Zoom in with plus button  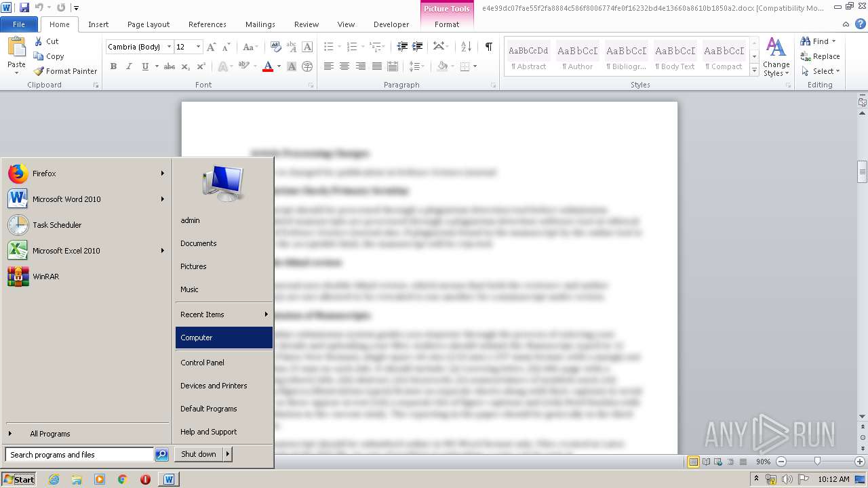tap(859, 462)
